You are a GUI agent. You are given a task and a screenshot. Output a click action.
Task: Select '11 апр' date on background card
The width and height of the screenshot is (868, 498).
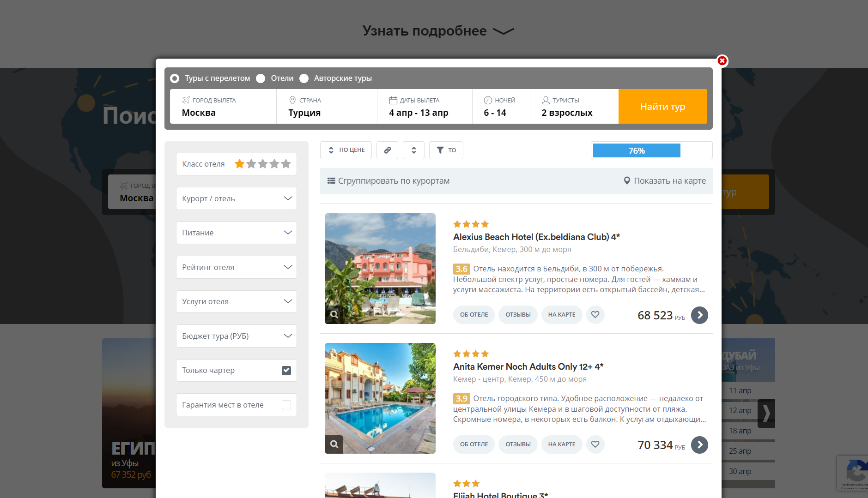point(740,390)
